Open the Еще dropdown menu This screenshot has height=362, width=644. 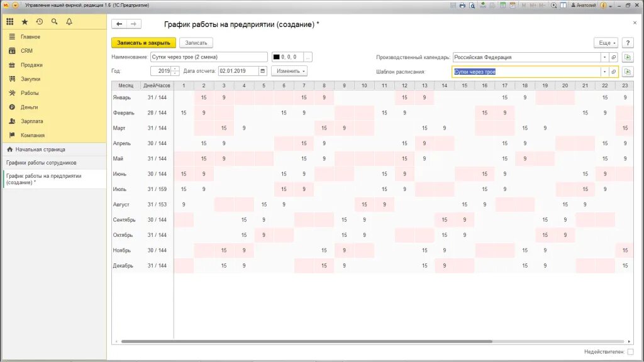coord(606,43)
